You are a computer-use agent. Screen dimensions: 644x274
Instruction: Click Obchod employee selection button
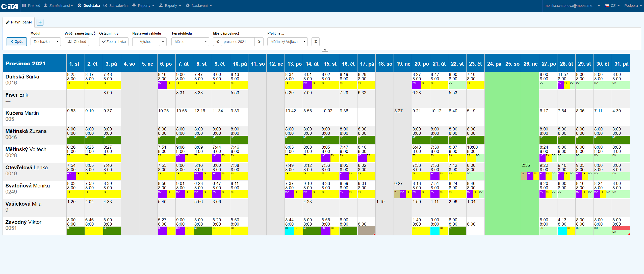click(77, 42)
